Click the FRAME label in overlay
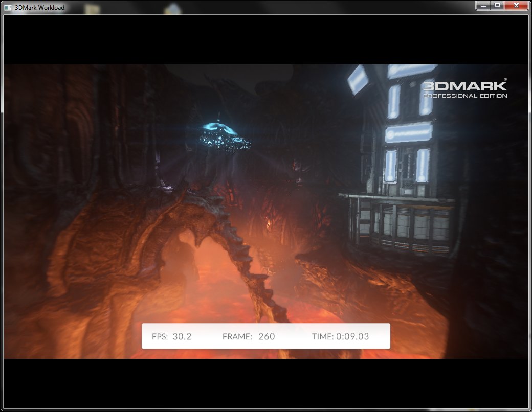 [x=237, y=336]
